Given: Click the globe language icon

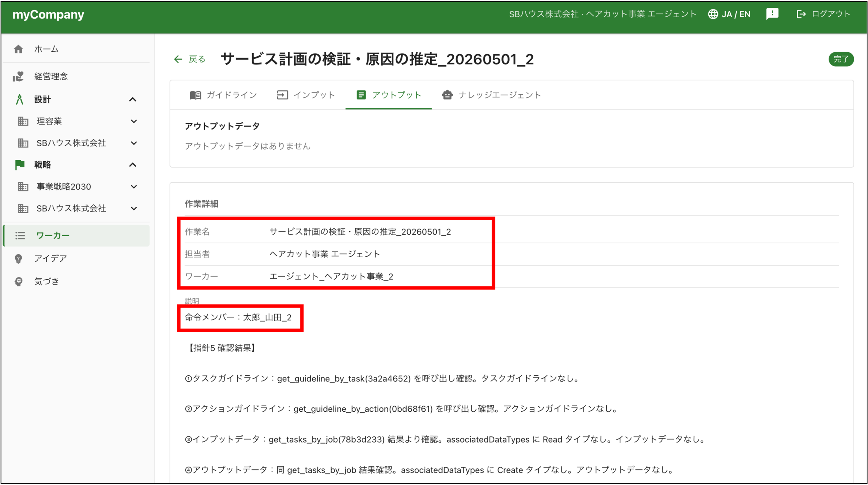Looking at the screenshot, I should (x=713, y=14).
